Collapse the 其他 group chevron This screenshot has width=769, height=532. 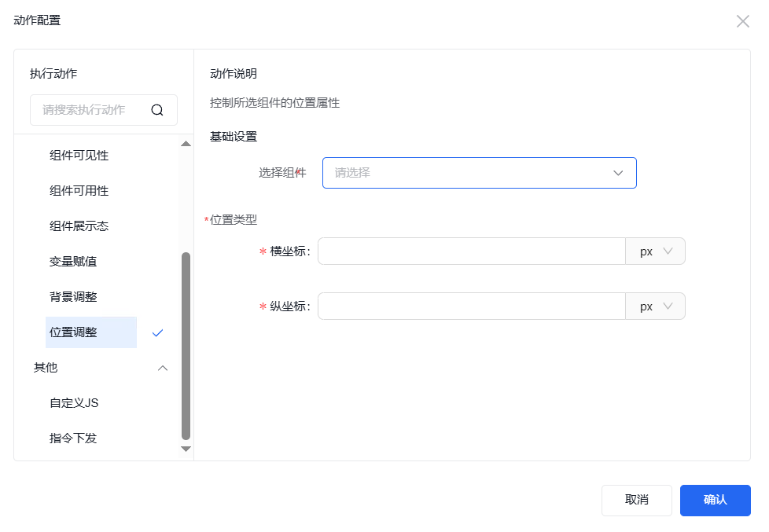point(163,368)
